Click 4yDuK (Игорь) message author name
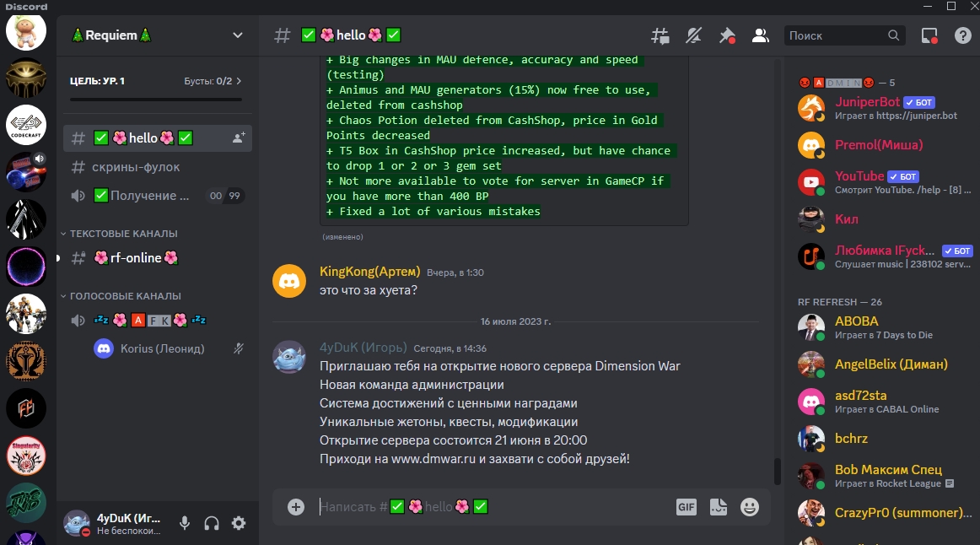The width and height of the screenshot is (980, 545). tap(363, 348)
